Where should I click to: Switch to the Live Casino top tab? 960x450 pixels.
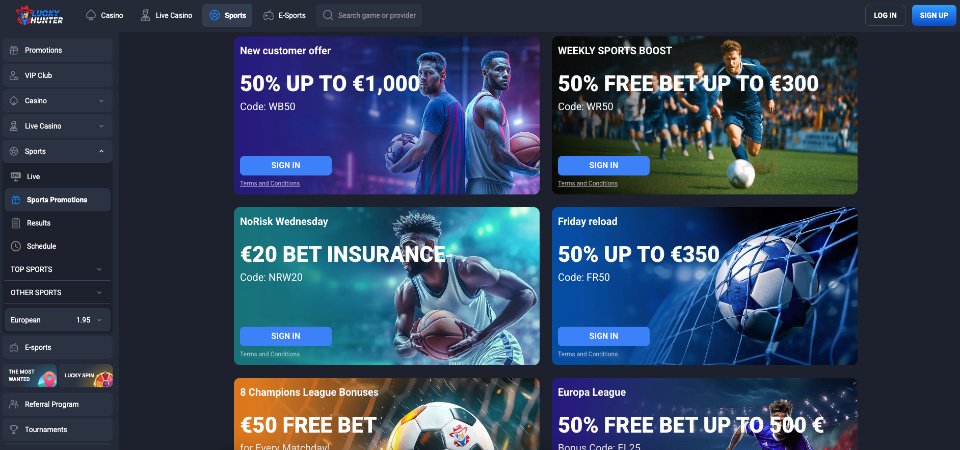(x=166, y=15)
